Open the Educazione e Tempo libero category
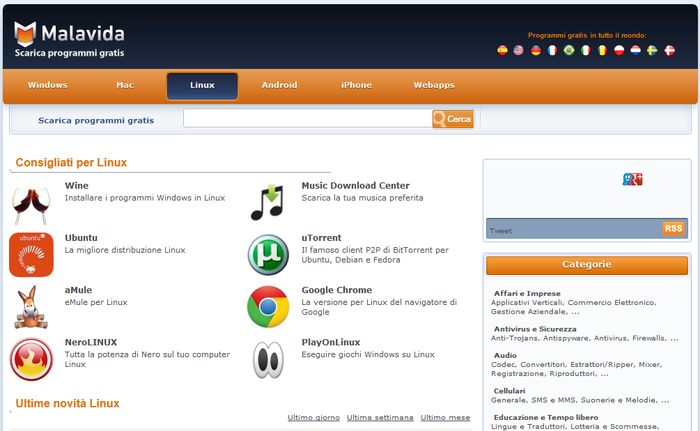This screenshot has width=700, height=431. coord(546,417)
